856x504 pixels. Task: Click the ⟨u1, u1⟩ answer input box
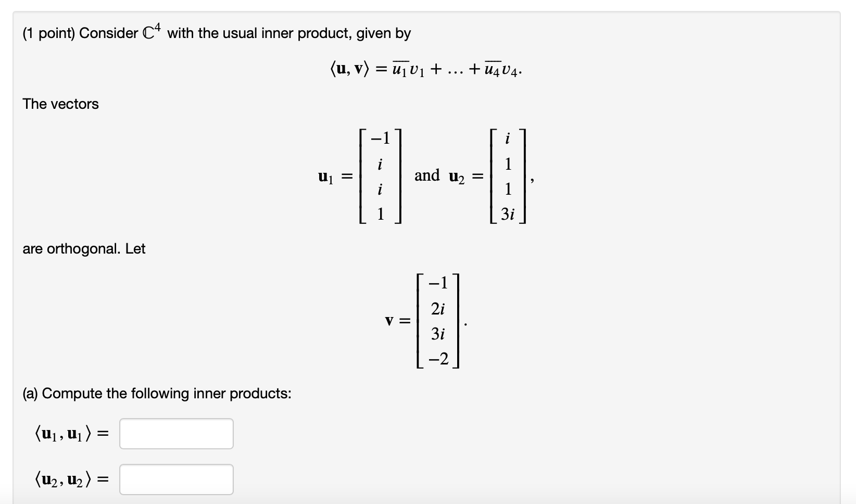coord(175,433)
